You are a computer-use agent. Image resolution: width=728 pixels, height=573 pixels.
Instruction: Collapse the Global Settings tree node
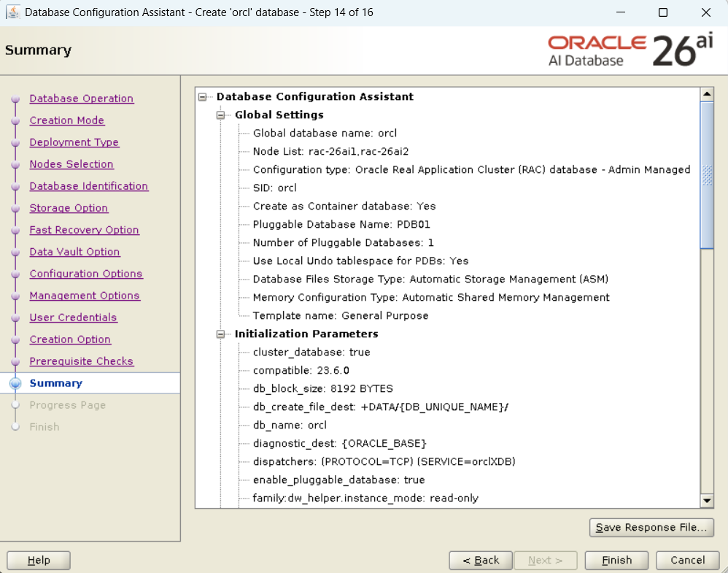tap(220, 115)
